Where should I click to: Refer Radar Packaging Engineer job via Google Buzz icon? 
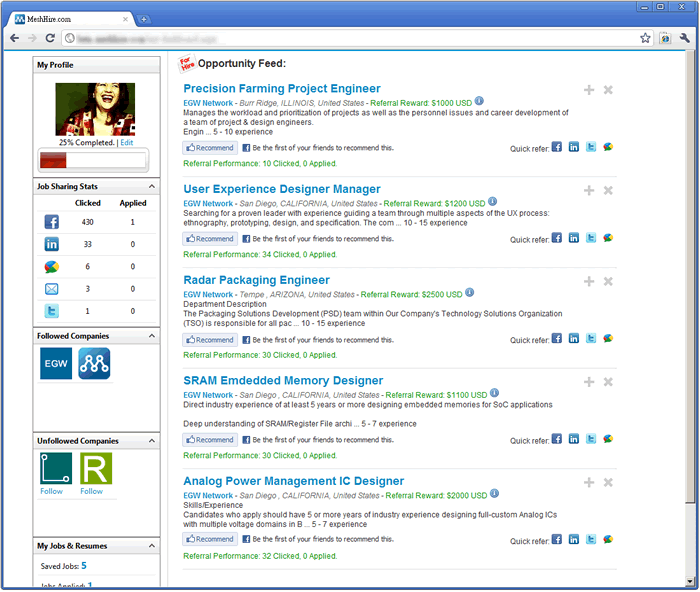[608, 338]
